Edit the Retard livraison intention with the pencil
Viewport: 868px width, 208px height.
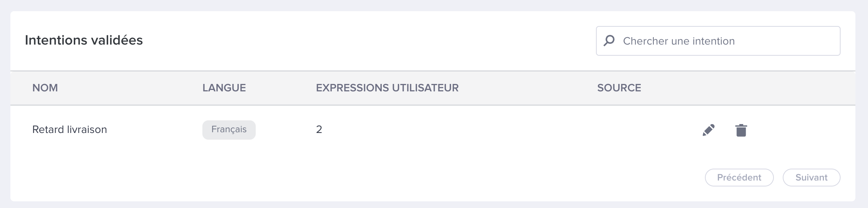coord(709,130)
